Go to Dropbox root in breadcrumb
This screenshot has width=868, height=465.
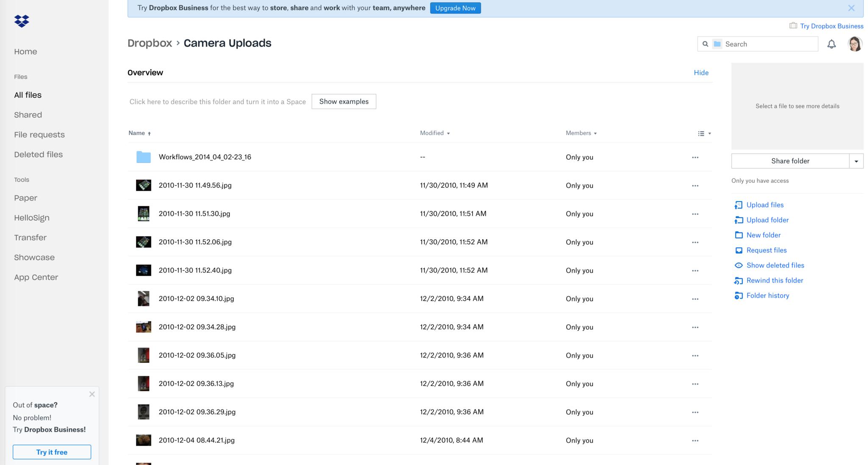point(150,43)
